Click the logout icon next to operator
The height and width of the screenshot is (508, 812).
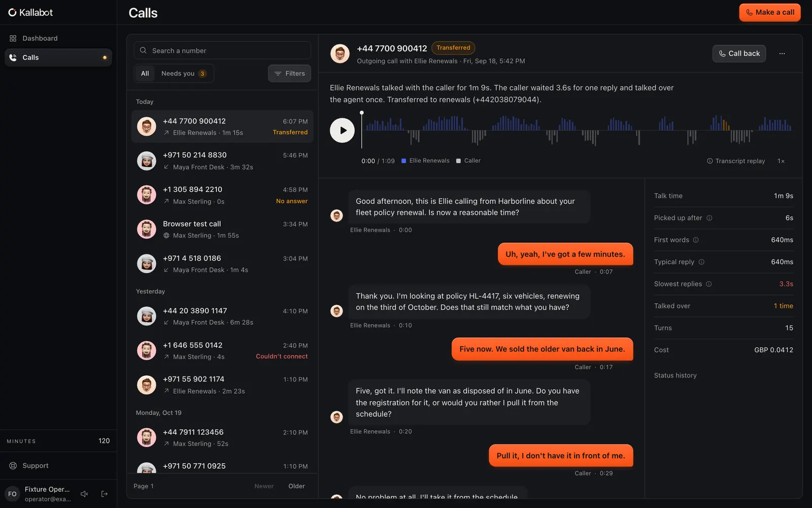[105, 494]
